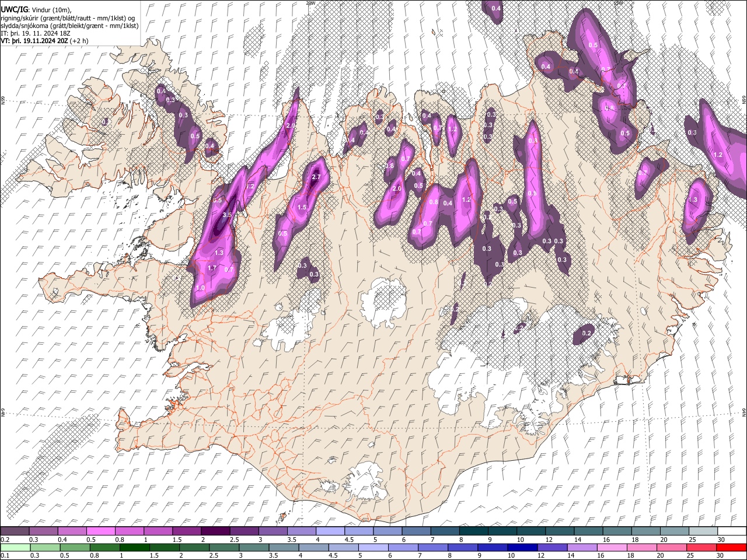Pick the darkest purple 2–2.5 top-row swatch
Screen dimensions: 747x560
click(x=215, y=531)
